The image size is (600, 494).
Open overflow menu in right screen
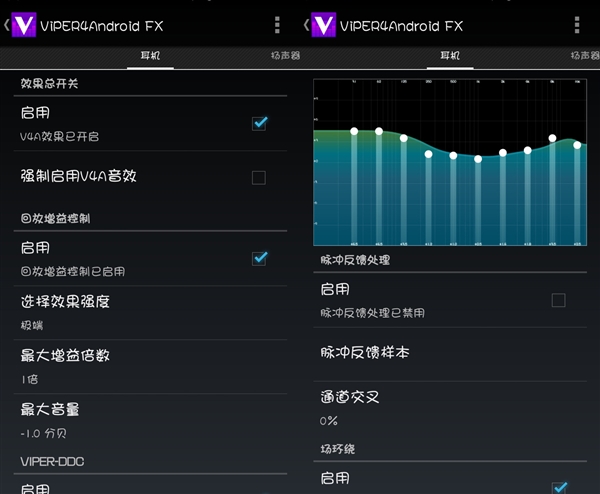point(577,25)
